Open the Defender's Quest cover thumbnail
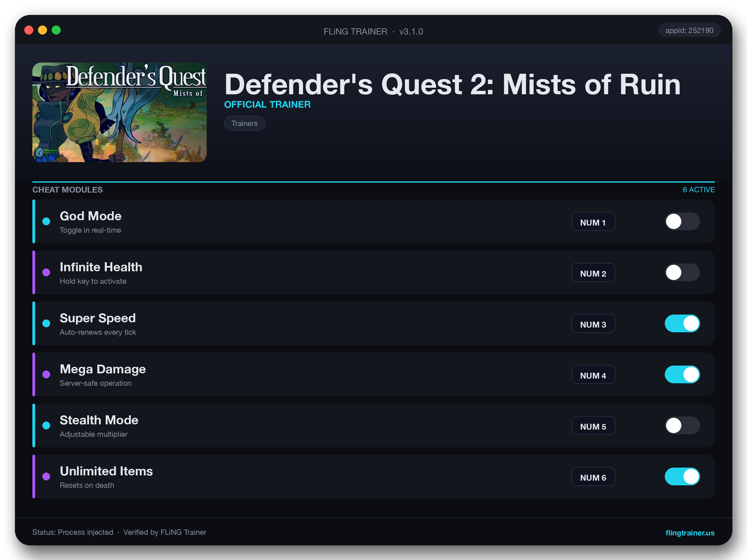Image resolution: width=747 pixels, height=560 pixels. [119, 112]
